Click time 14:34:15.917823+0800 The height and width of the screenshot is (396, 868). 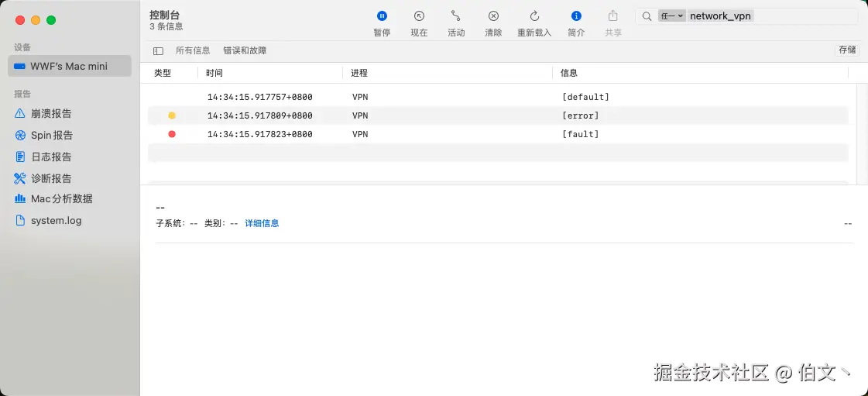click(260, 134)
